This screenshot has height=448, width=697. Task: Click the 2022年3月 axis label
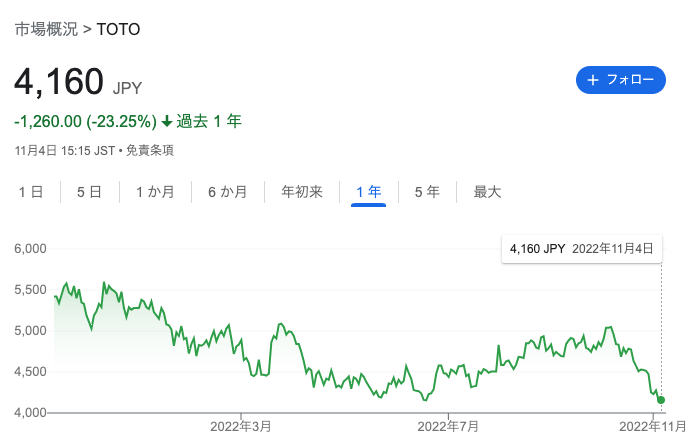point(240,427)
